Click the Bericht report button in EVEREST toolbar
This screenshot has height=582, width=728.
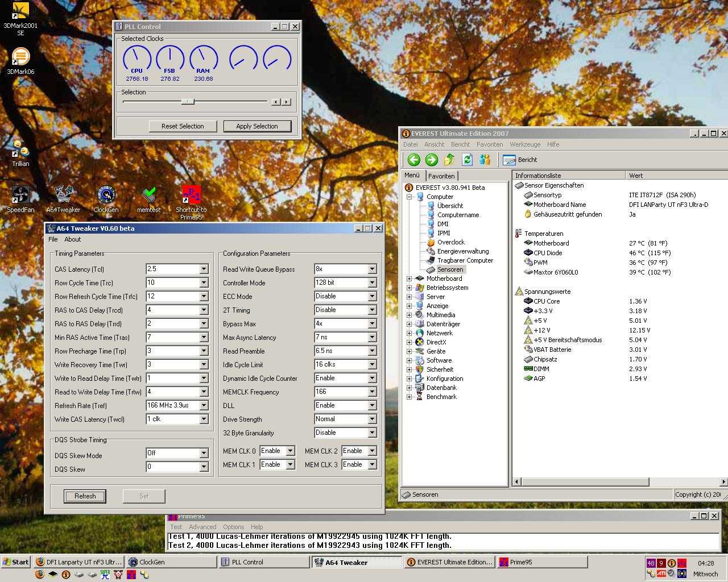(520, 160)
